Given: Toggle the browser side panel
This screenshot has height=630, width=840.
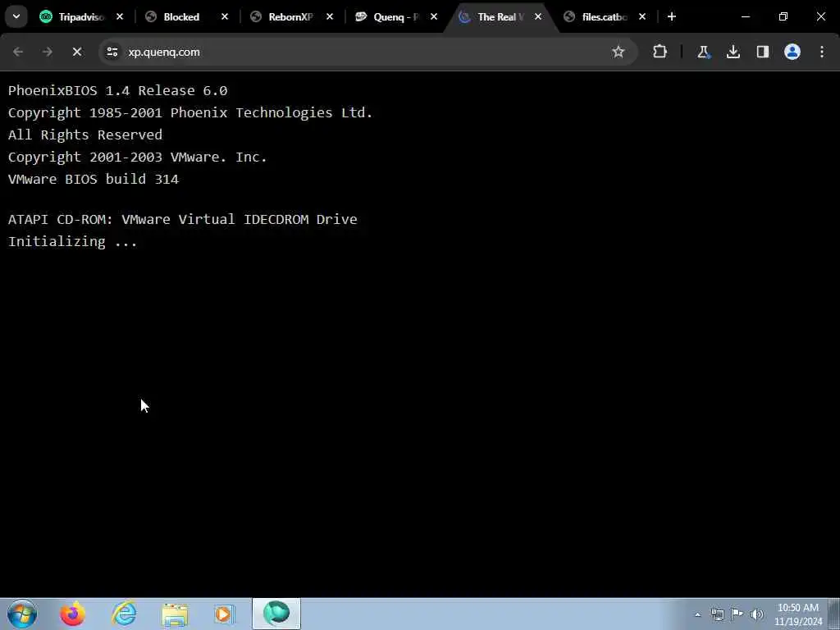Looking at the screenshot, I should click(762, 52).
